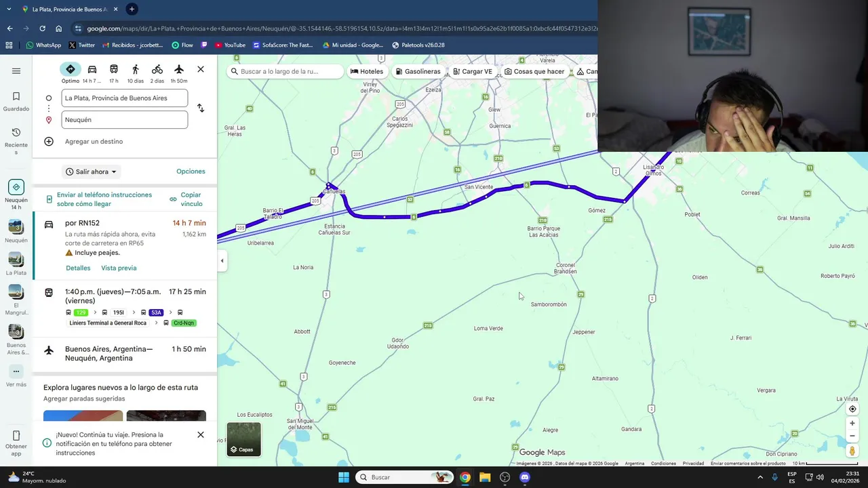Open route Opciones
The image size is (868, 488).
point(191,171)
